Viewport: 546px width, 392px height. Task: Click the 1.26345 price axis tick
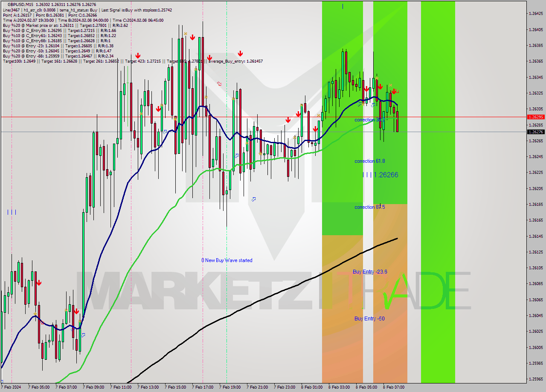(536, 77)
